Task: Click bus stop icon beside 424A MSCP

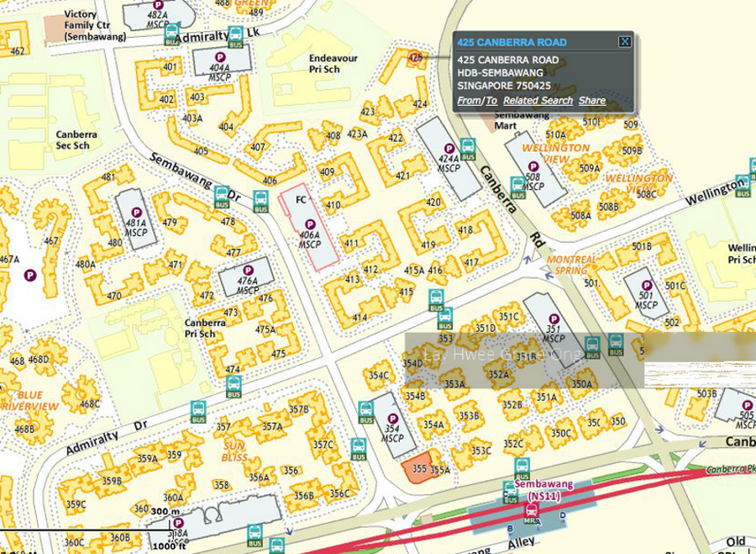Action: point(468,149)
